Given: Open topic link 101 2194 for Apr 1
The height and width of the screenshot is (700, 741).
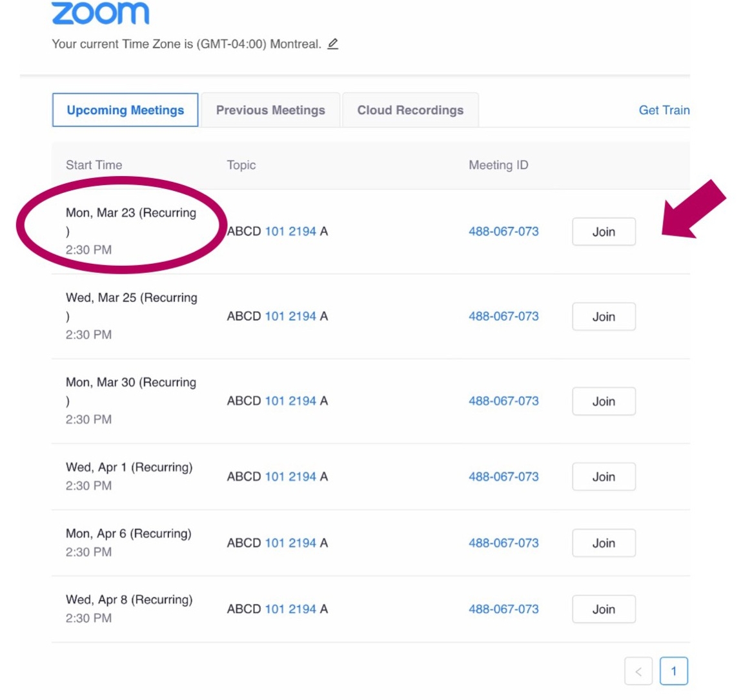Looking at the screenshot, I should [290, 476].
